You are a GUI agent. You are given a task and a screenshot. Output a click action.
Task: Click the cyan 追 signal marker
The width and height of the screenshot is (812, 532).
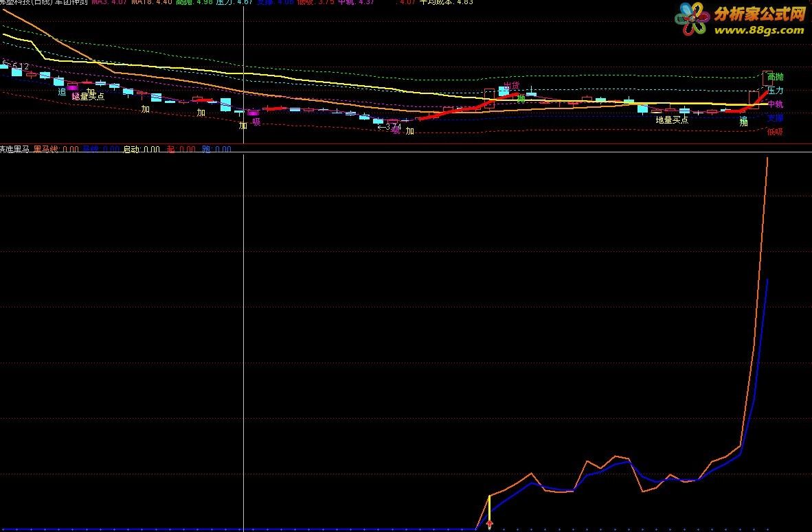[x=62, y=91]
